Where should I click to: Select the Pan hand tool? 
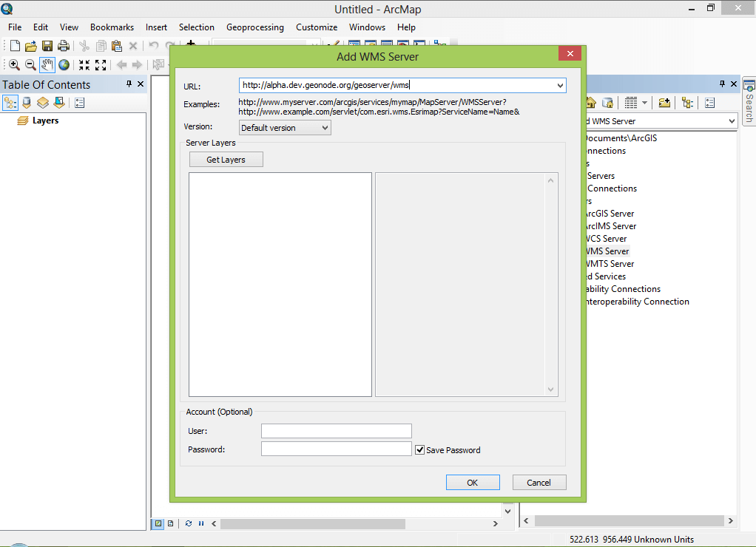pos(47,64)
